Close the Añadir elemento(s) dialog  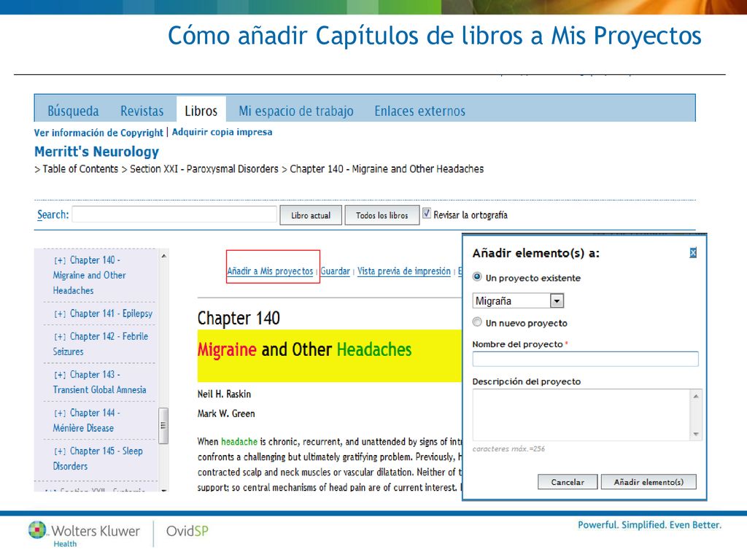click(693, 253)
